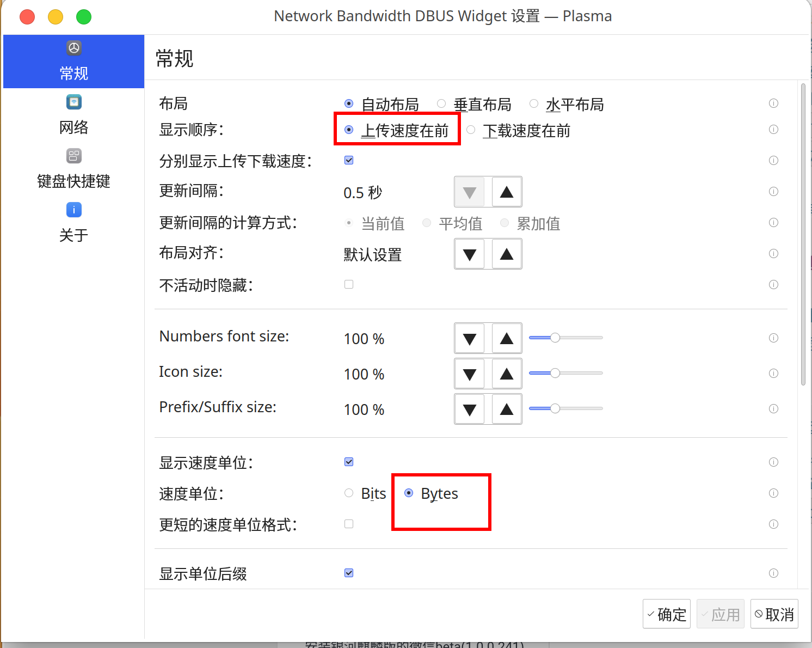The width and height of the screenshot is (812, 648).
Task: Click the Icon size slider
Action: click(566, 373)
